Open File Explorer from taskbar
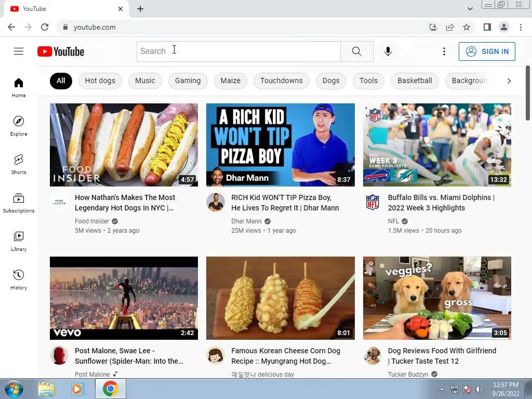 (x=46, y=389)
